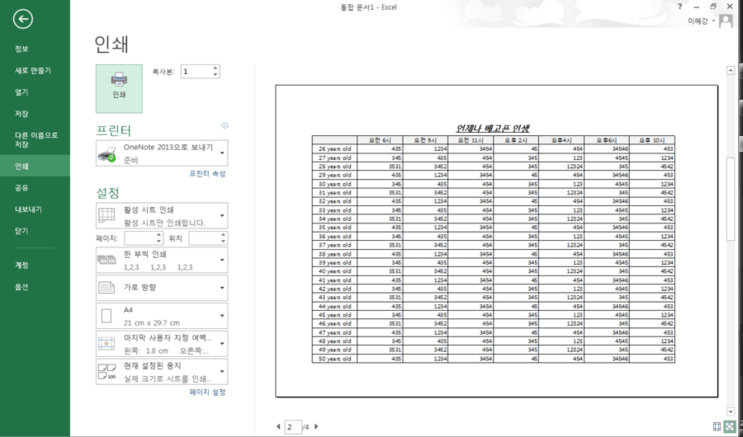This screenshot has width=743, height=437.
Task: Toggle zoom to page icon
Action: tap(730, 427)
